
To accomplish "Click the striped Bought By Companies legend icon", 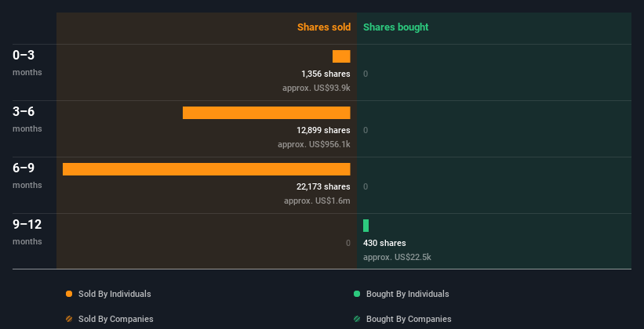I will (357, 319).
